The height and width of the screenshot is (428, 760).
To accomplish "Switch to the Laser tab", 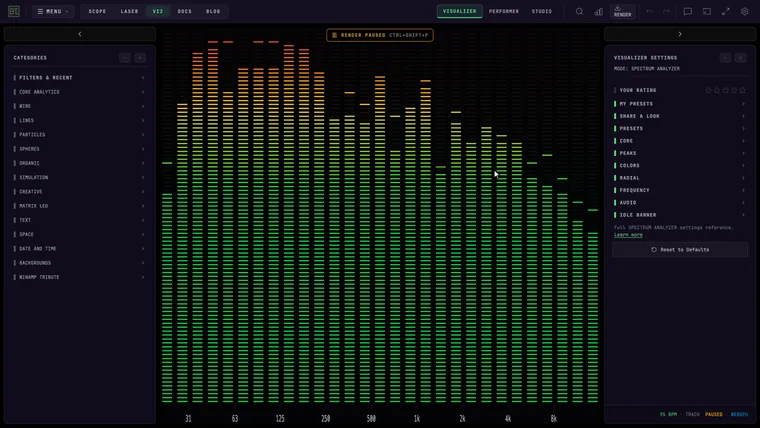I will tap(129, 11).
